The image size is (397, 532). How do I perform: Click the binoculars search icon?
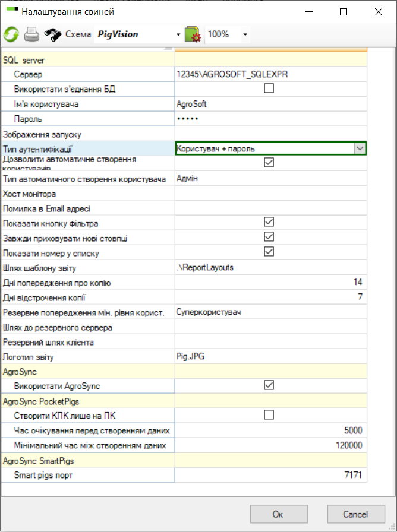53,34
